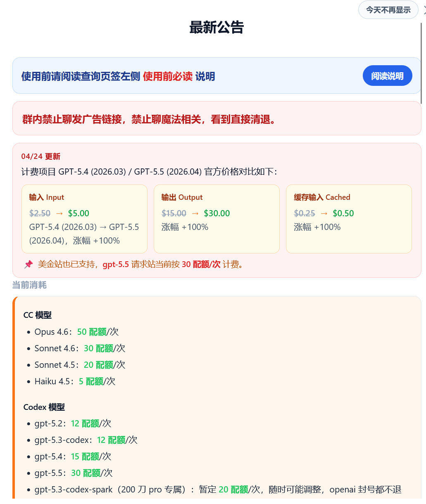
Task: Click the 群内禁止聊发广告链接 warning text
Action: [149, 119]
